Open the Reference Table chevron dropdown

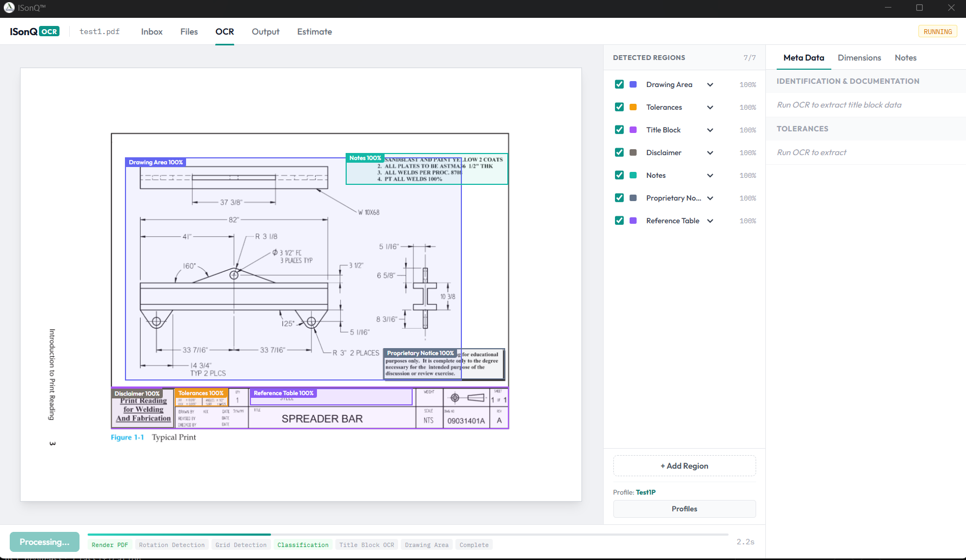710,221
